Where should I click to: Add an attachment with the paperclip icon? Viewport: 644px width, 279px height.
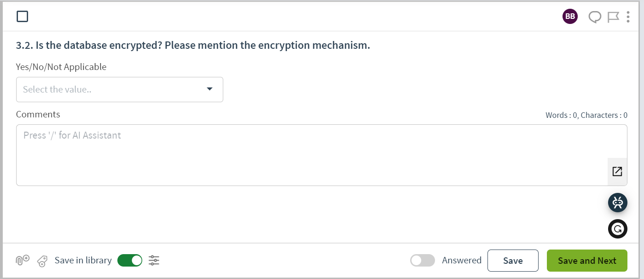coord(23,261)
